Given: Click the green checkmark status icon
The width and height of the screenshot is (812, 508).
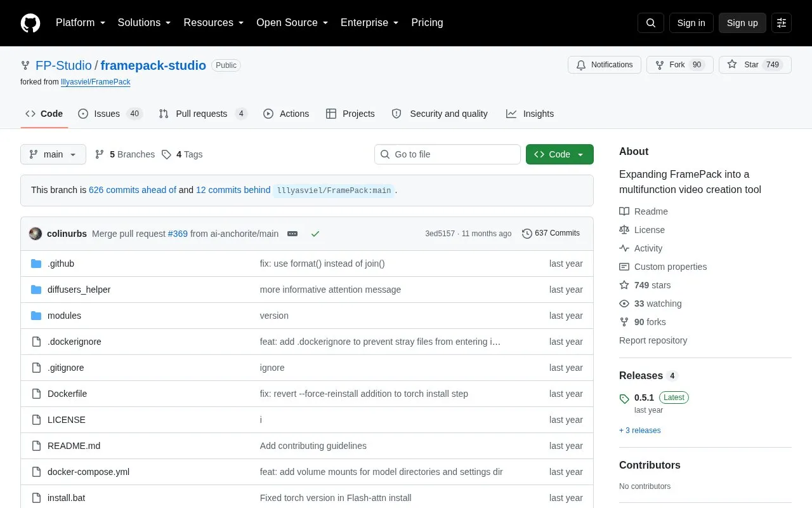Looking at the screenshot, I should 315,234.
